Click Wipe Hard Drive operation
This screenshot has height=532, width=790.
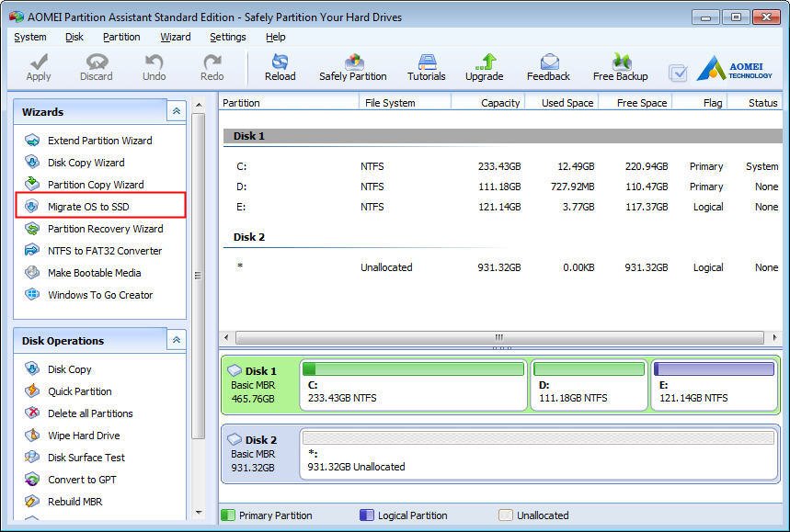[84, 436]
